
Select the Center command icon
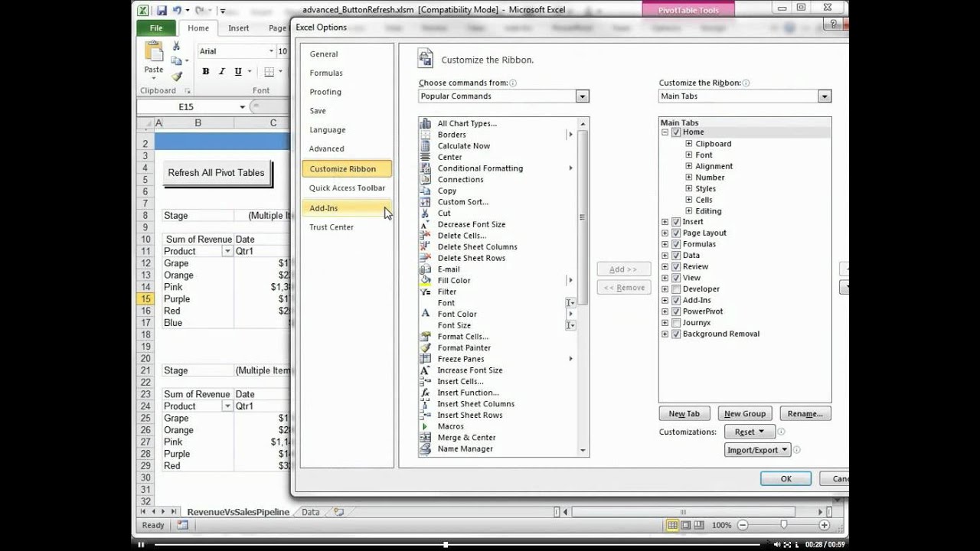pyautogui.click(x=426, y=157)
